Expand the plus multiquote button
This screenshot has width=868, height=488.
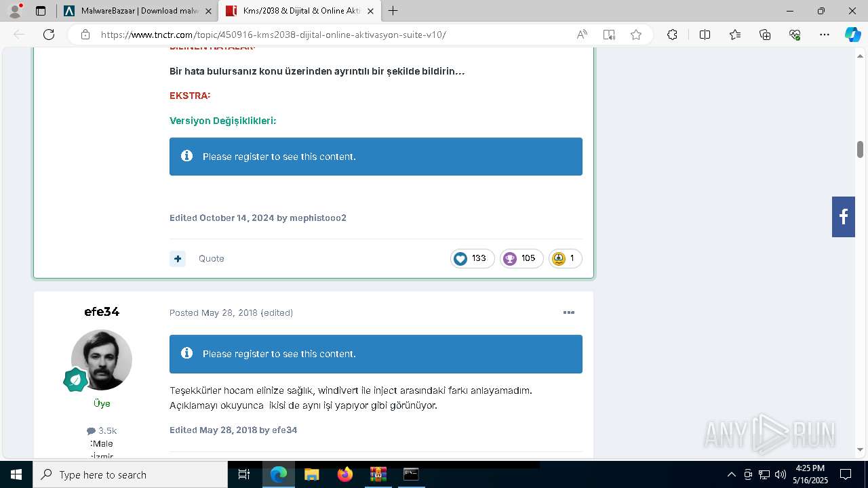[x=178, y=258]
